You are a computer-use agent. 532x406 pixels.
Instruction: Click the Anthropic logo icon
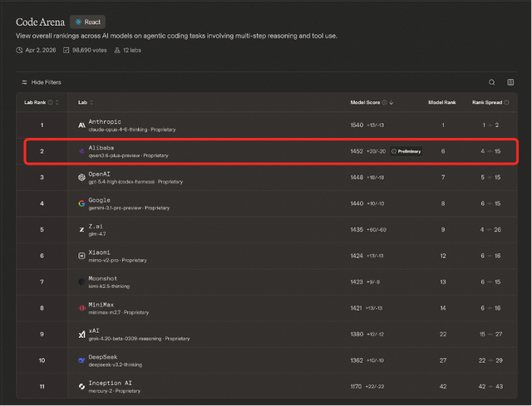[81, 125]
